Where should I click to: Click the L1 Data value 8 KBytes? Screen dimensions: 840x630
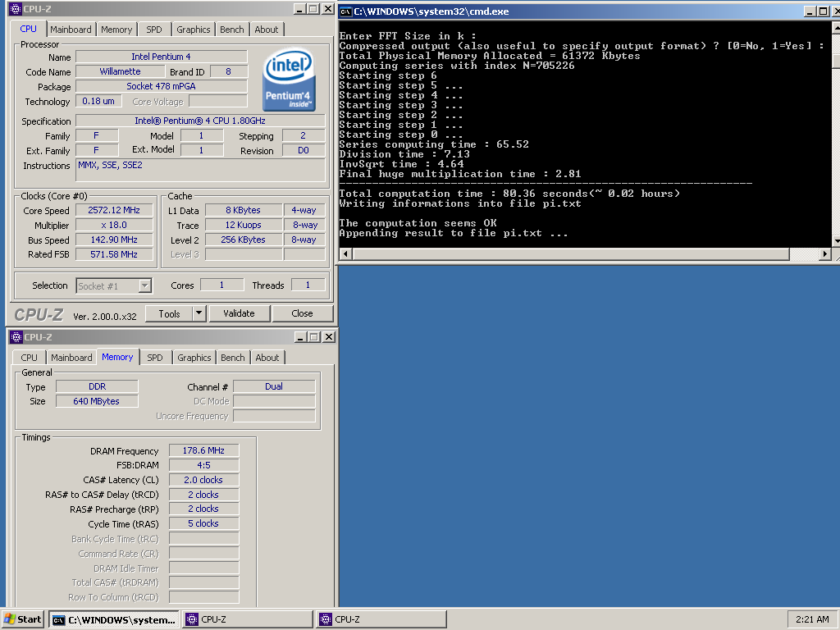click(x=243, y=210)
